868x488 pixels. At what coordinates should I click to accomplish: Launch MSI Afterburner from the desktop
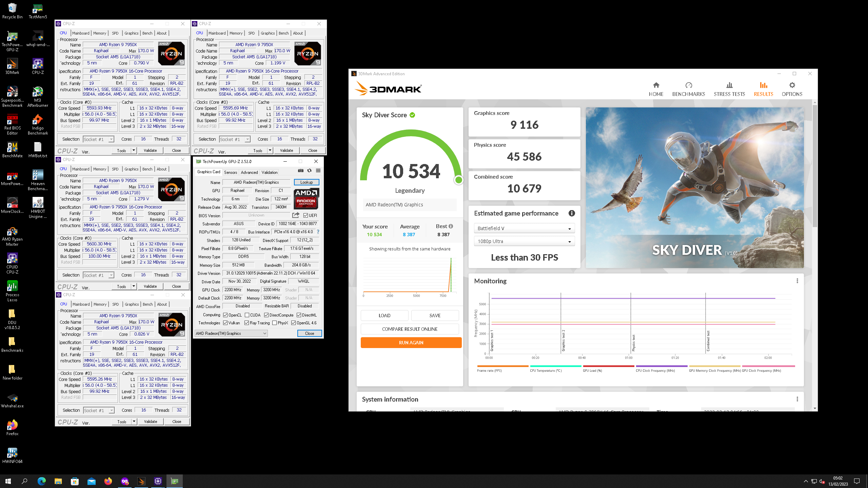pyautogui.click(x=38, y=97)
